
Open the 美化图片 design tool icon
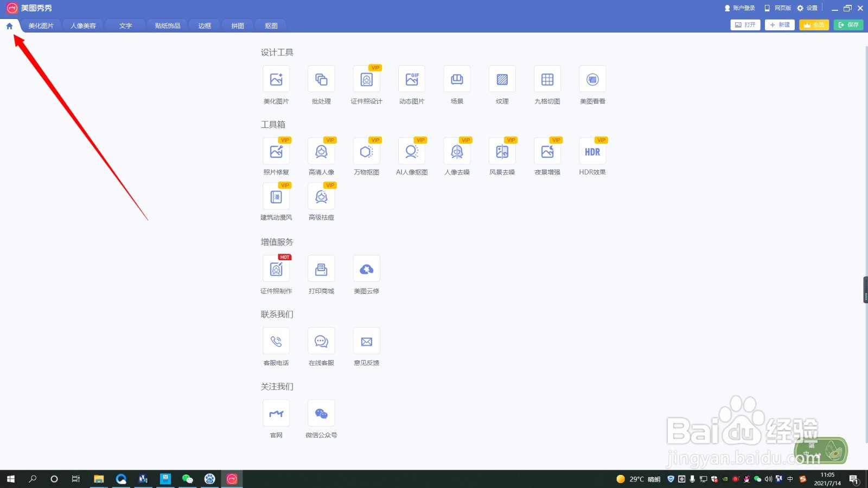[x=276, y=79]
